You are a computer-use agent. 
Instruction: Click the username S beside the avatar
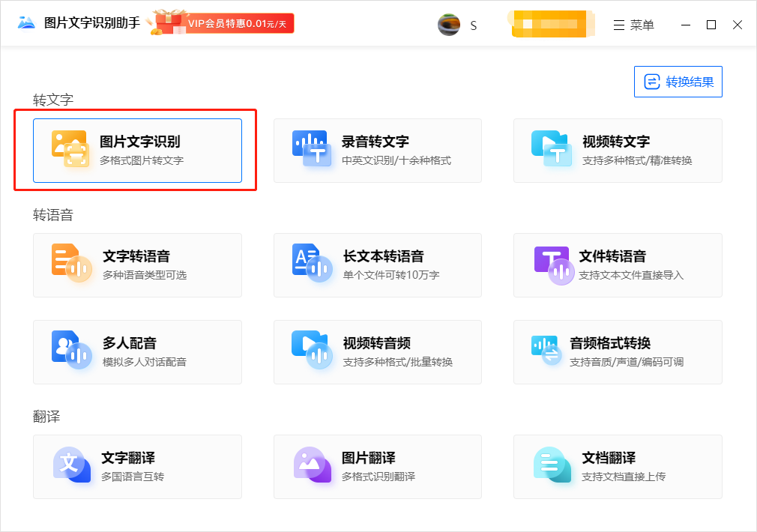tap(473, 25)
